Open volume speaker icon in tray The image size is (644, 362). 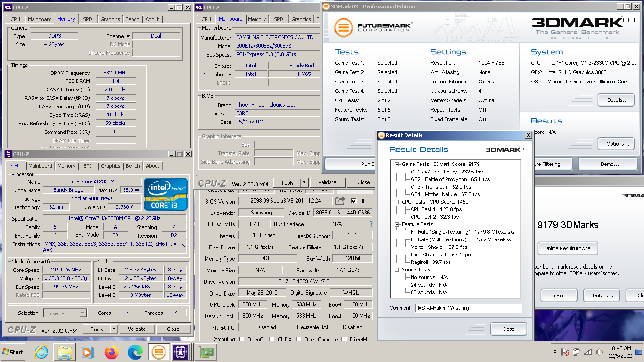[x=599, y=352]
